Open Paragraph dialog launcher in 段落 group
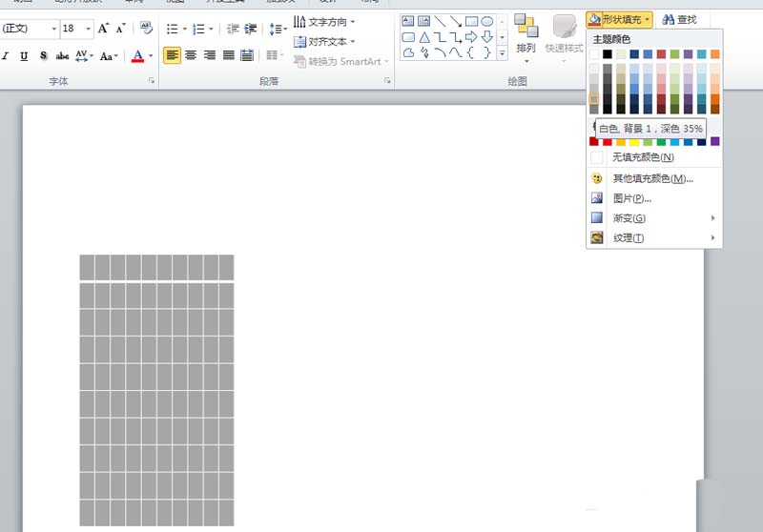 pyautogui.click(x=387, y=81)
